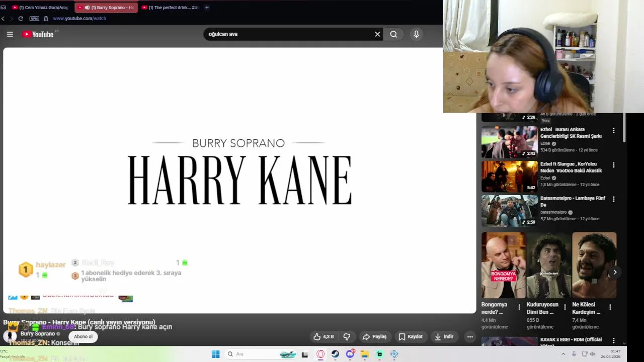Open options for Ne Kölesi Kardeşim short
Viewport: 644px width, 362px height.
610,307
